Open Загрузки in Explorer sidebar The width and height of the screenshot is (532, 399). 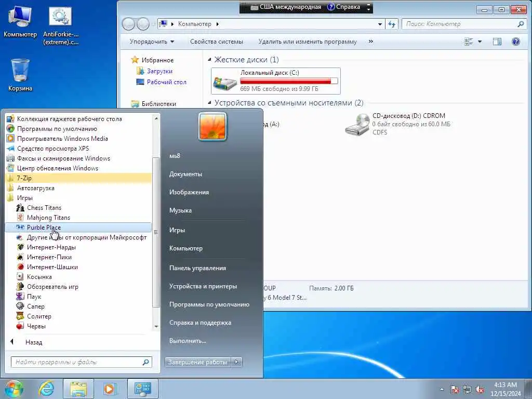coord(159,71)
